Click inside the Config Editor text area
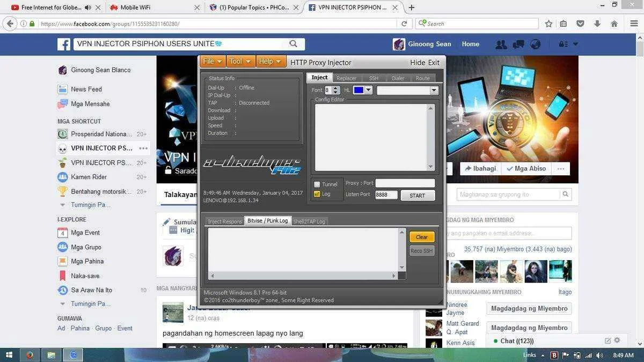 pyautogui.click(x=371, y=137)
